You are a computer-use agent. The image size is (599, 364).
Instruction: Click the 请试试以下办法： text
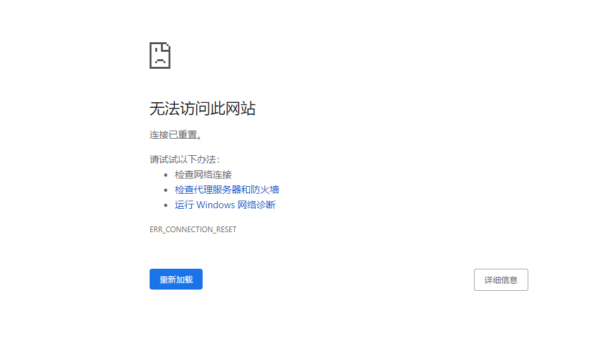184,159
